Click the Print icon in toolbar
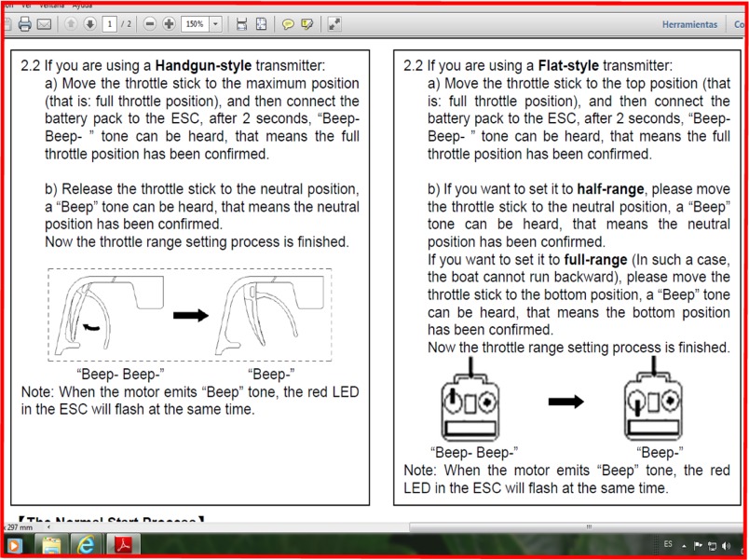The image size is (749, 560). [25, 24]
